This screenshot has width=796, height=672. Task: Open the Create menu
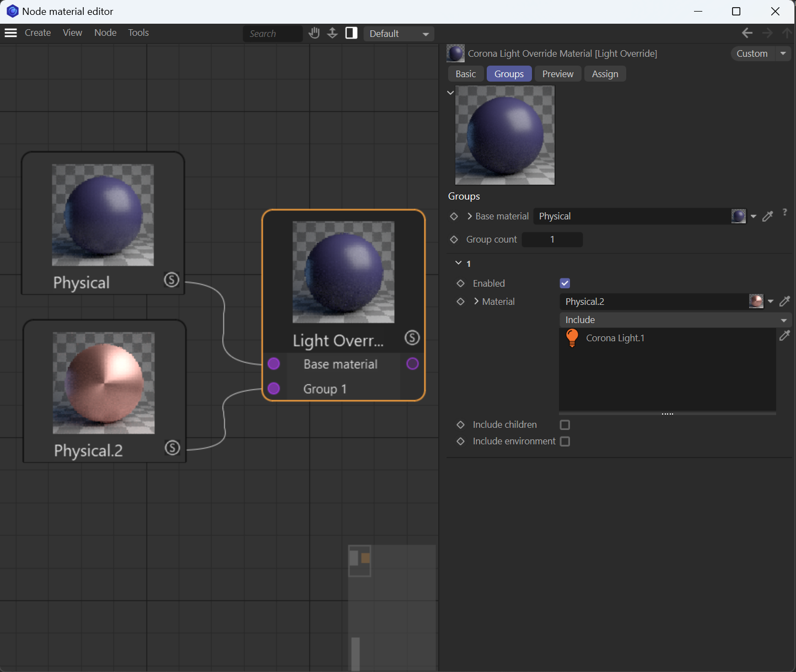(x=38, y=33)
